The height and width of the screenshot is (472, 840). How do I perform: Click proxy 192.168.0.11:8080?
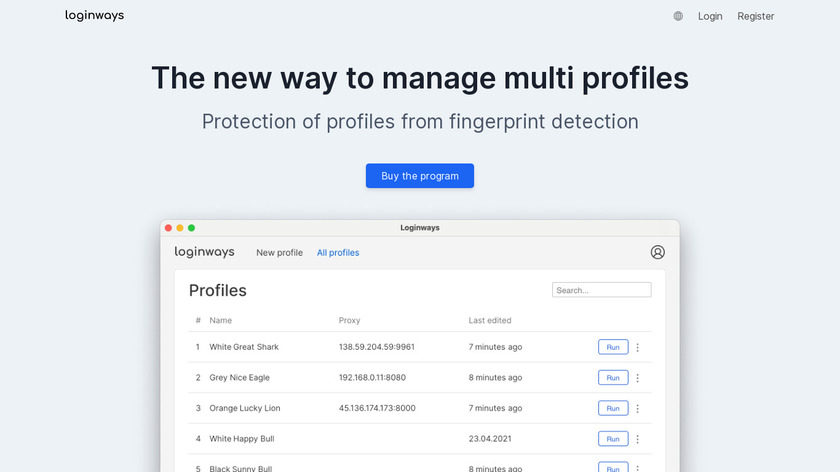click(372, 377)
